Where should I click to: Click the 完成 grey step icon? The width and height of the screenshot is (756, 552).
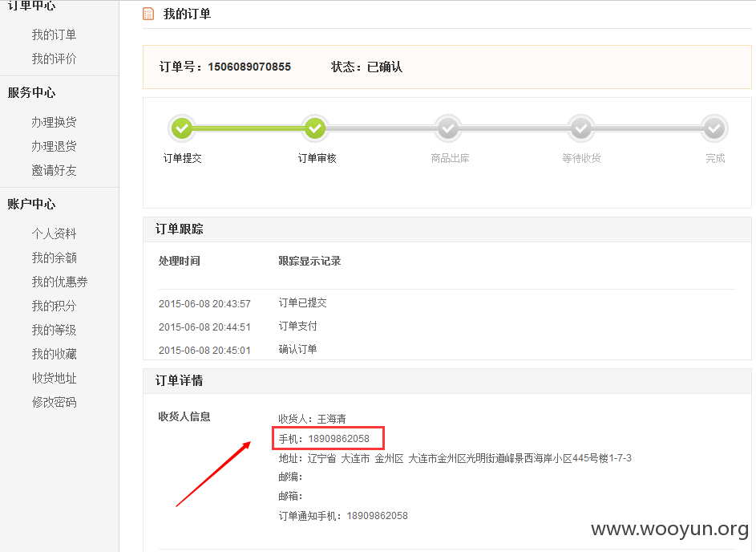tap(714, 128)
